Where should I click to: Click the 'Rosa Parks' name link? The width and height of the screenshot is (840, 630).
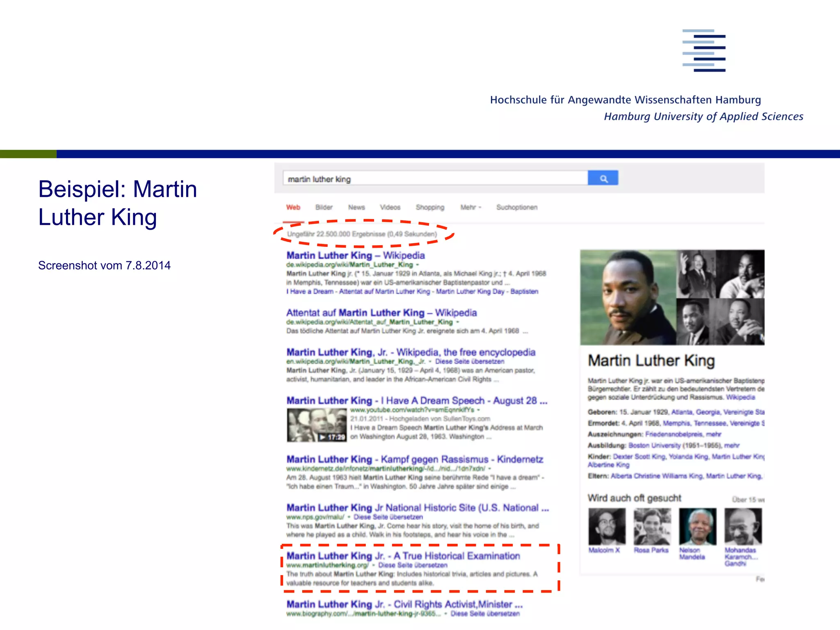(x=651, y=550)
